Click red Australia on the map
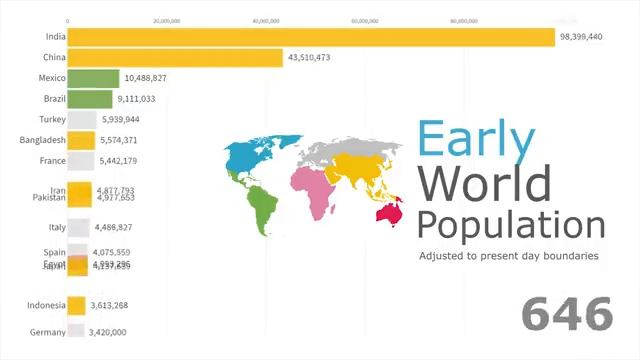The height and width of the screenshot is (360, 640). (x=389, y=214)
